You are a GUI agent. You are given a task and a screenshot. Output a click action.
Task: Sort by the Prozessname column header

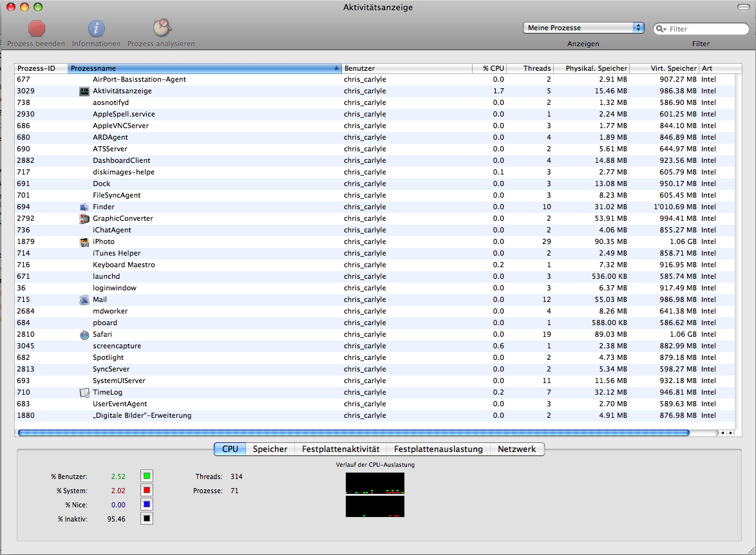click(x=204, y=68)
